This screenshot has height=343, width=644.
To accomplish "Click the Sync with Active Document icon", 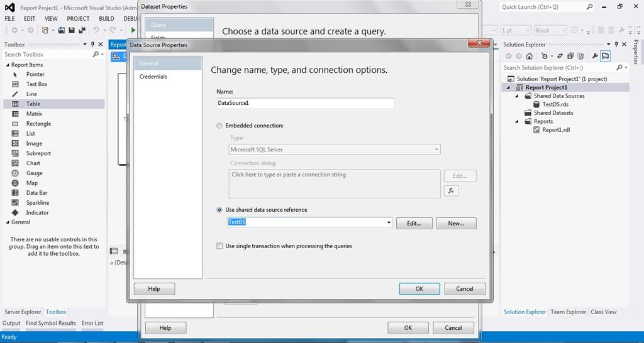I will (560, 56).
